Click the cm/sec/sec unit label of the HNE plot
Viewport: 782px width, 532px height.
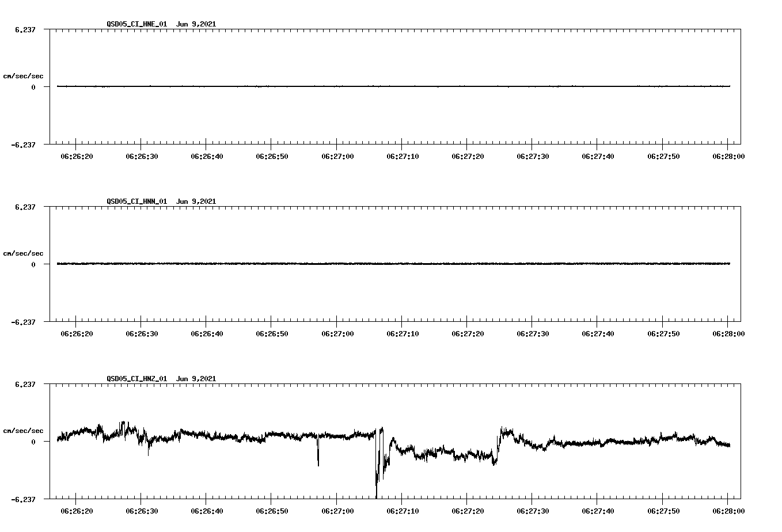(x=23, y=76)
